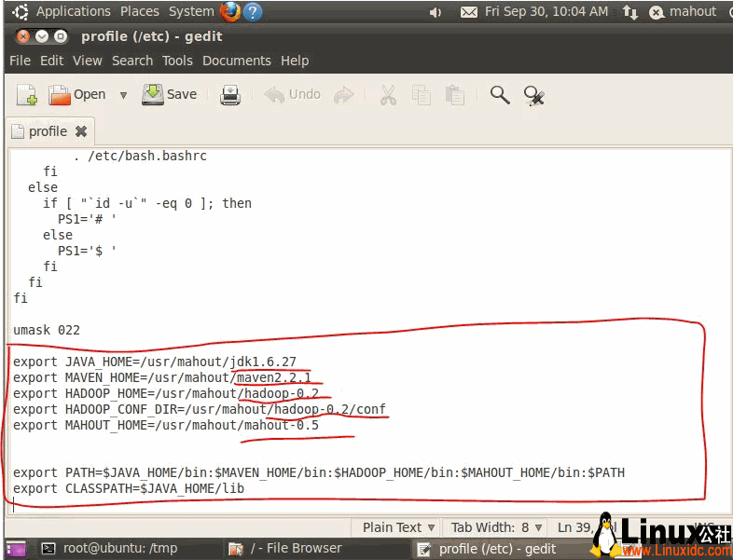Viewport: 733px width, 560px height.
Task: Minimize the gedit window
Action: (x=42, y=36)
